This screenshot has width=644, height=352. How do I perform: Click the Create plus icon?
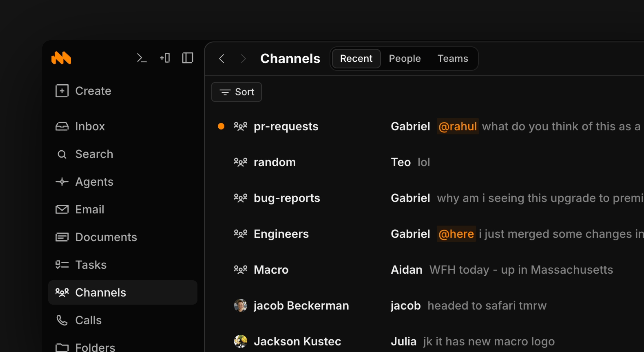pos(62,91)
